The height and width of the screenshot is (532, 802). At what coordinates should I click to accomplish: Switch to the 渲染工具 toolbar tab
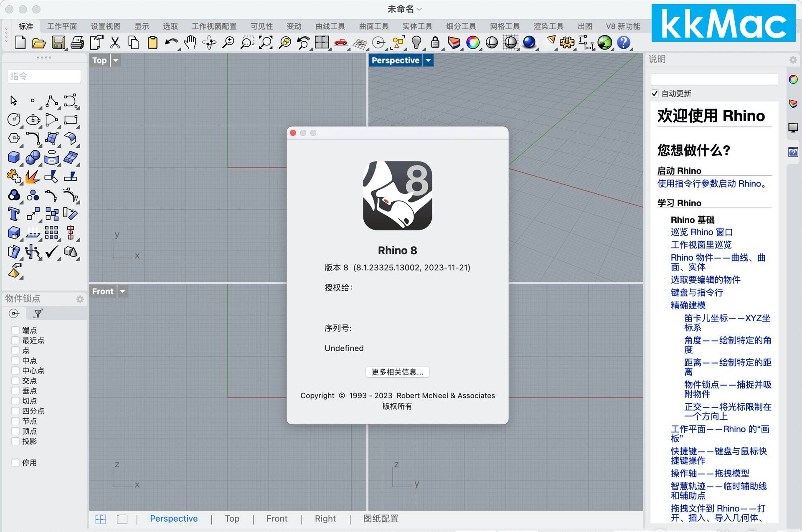tap(548, 26)
